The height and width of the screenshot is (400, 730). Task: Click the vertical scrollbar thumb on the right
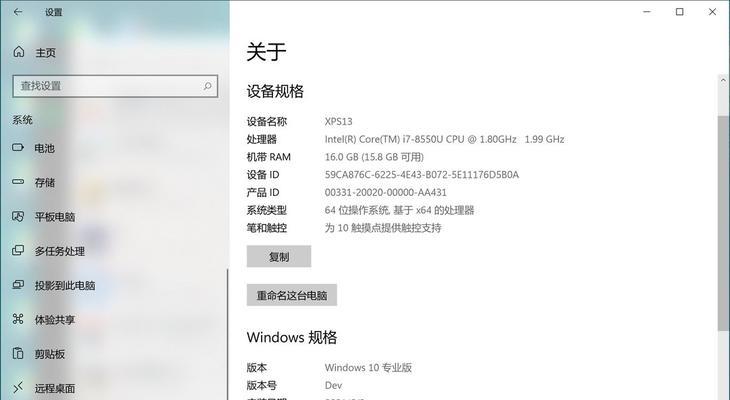coord(723,223)
